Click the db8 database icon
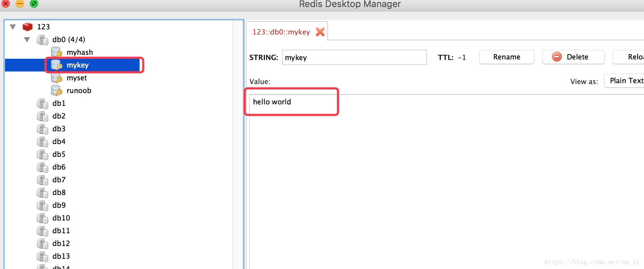 coord(43,193)
